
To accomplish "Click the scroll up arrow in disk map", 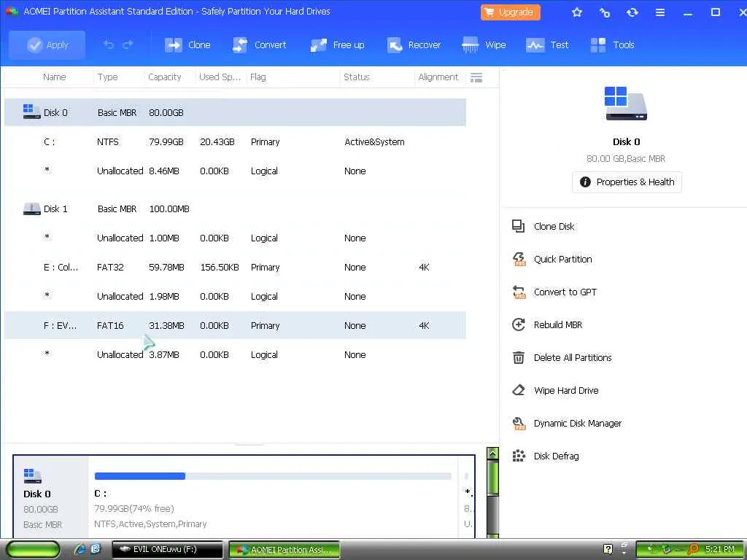I will click(492, 454).
